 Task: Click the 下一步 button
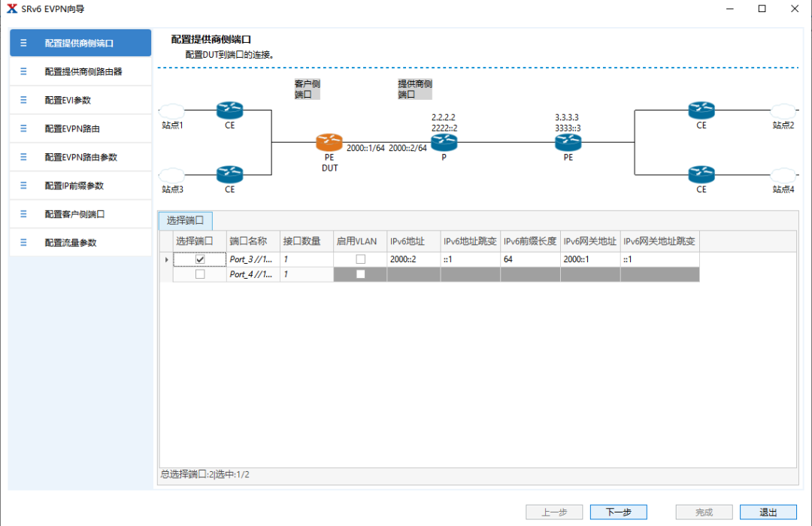tap(618, 512)
